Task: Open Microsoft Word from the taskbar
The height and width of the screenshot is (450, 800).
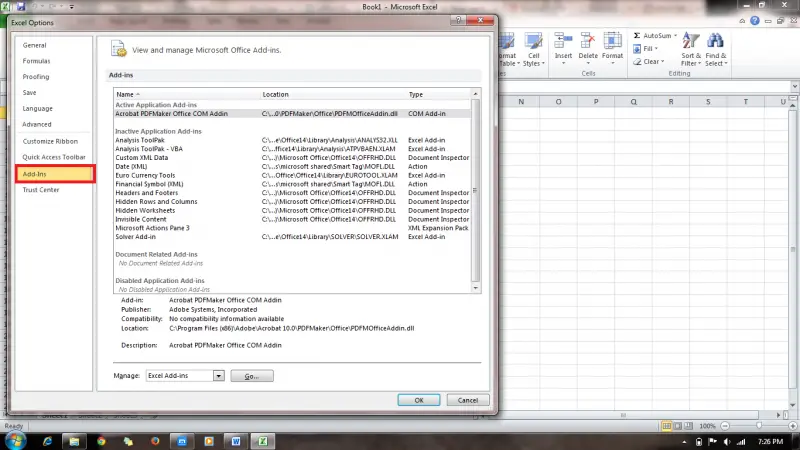Action: pos(236,441)
